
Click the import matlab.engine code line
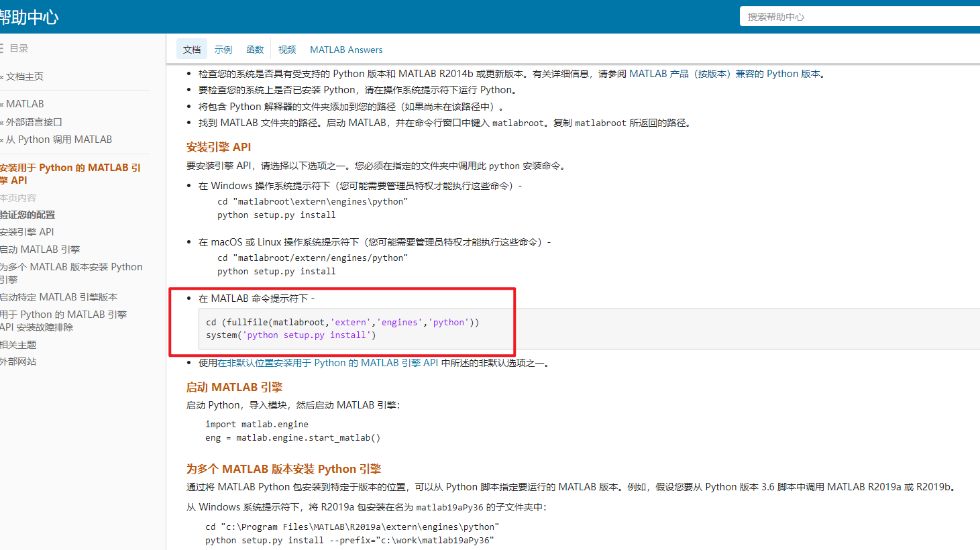pos(257,425)
